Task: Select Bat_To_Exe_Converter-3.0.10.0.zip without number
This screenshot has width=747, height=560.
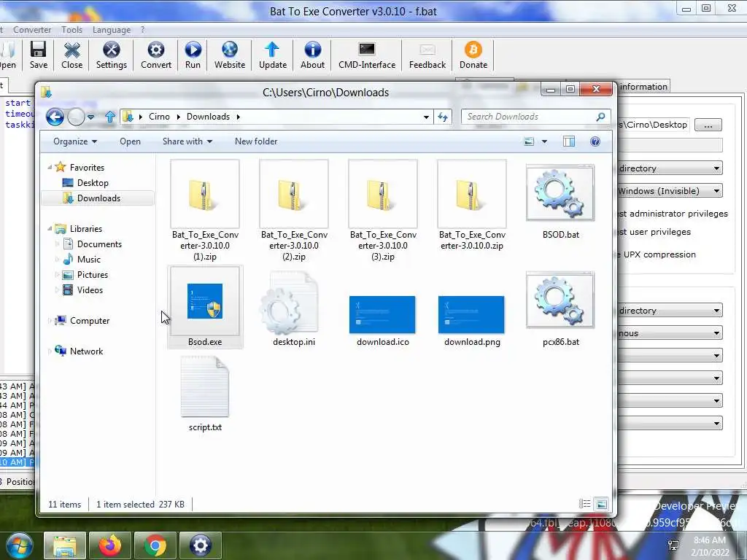Action: 472,205
